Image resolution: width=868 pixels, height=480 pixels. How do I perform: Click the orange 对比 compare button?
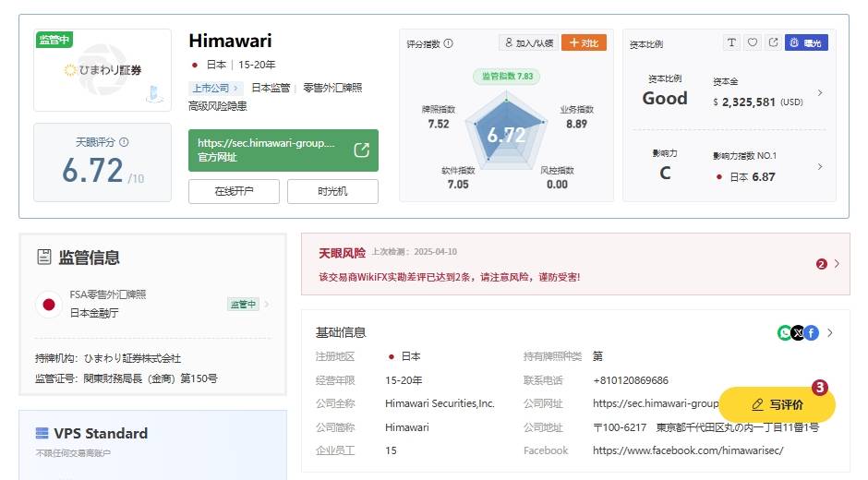(584, 42)
